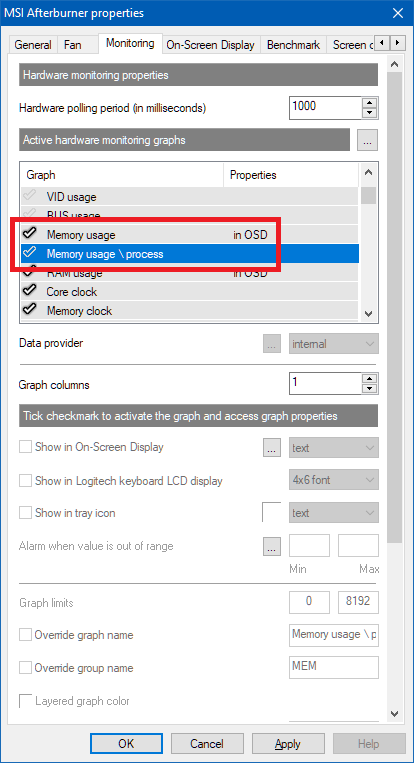This screenshot has height=763, width=414.
Task: Expand the 4x6 font dropdown
Action: [334, 480]
